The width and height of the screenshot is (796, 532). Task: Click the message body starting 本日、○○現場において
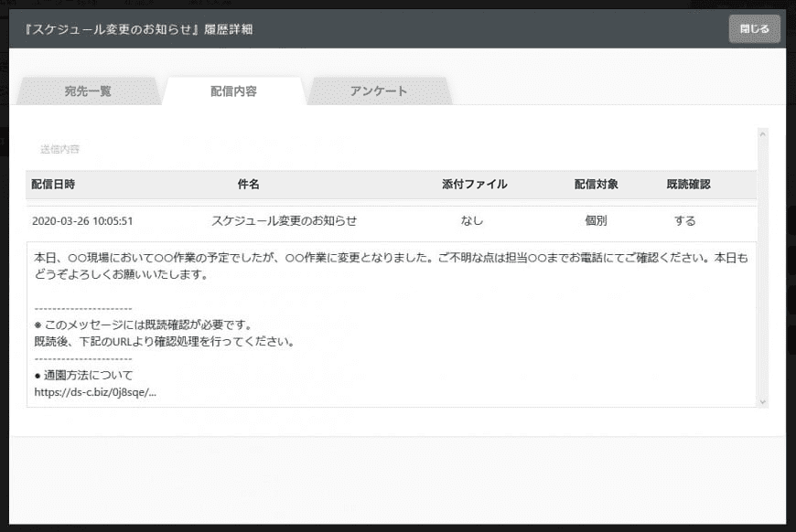point(391,266)
